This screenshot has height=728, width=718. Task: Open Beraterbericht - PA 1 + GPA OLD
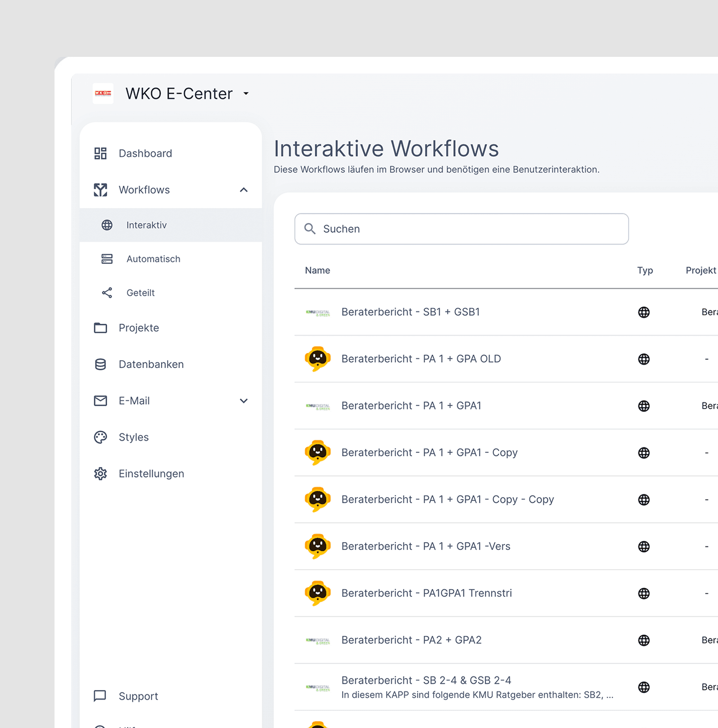coord(421,359)
